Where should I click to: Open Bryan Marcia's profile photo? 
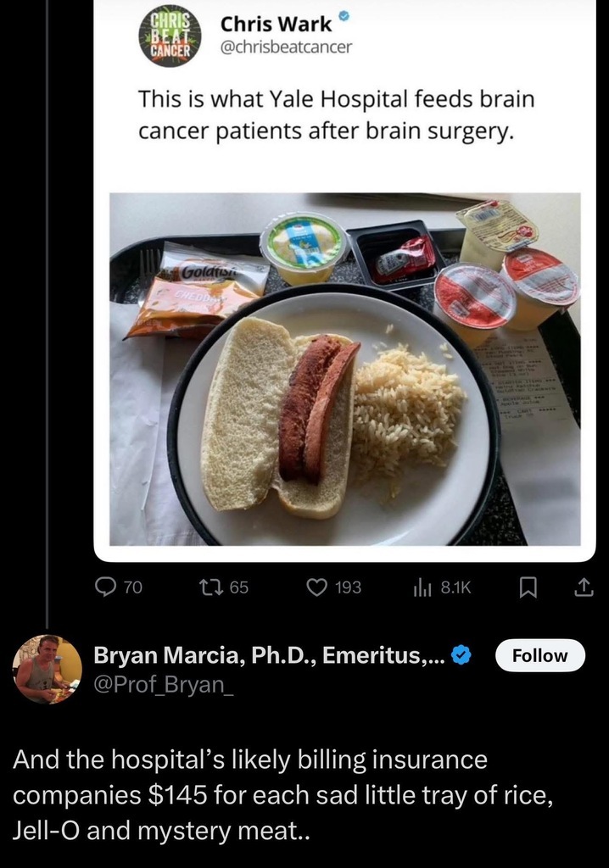click(47, 669)
